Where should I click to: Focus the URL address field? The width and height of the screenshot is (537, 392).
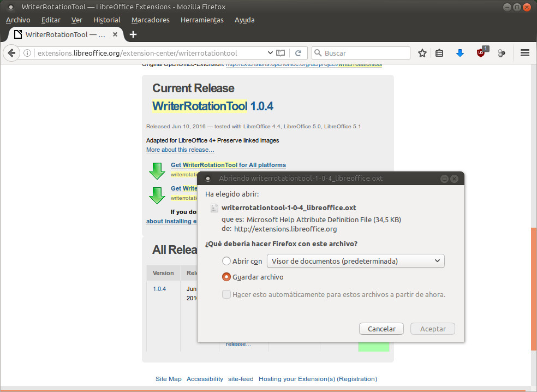tap(151, 53)
